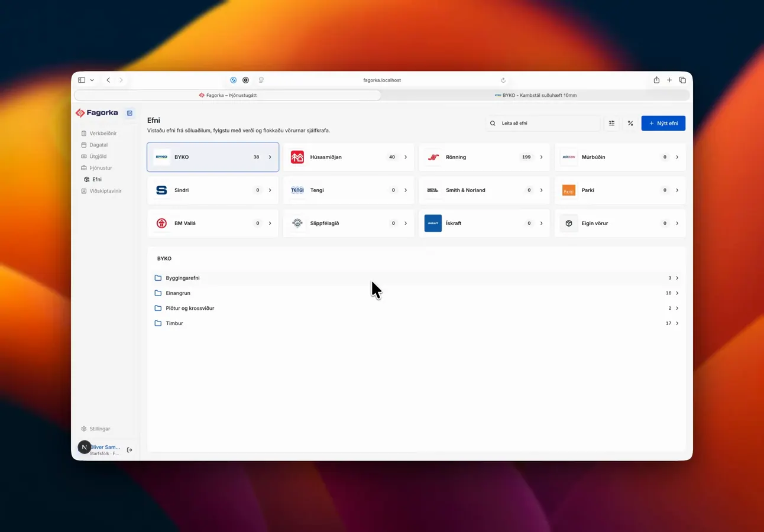The height and width of the screenshot is (532, 764).
Task: Log out using the sidebar exit icon
Action: coord(130,450)
